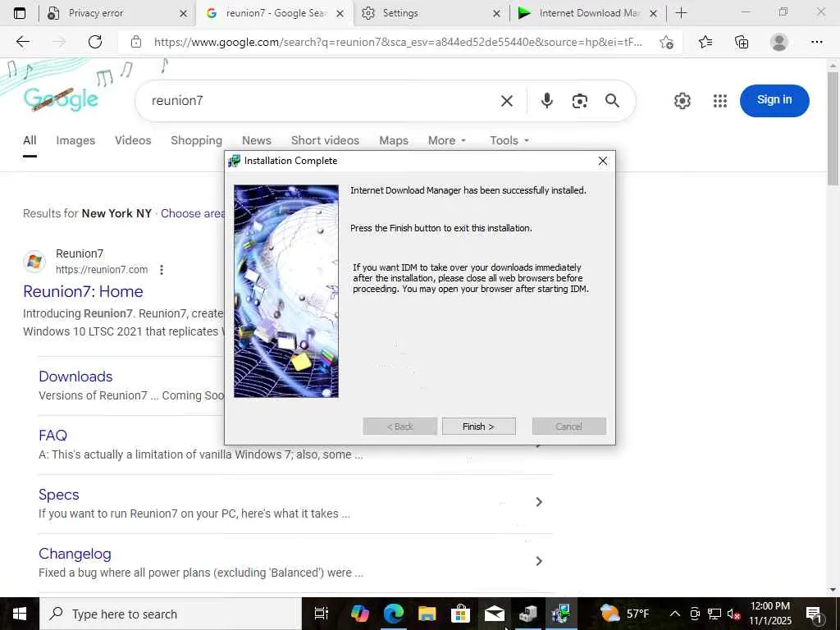Open a new browser tab
The width and height of the screenshot is (840, 630).
coord(681,13)
